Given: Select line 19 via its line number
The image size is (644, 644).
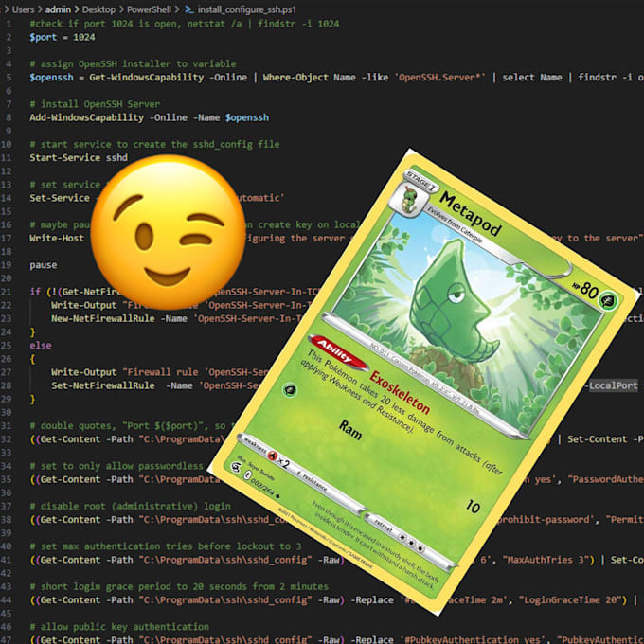Looking at the screenshot, I should tap(7, 265).
